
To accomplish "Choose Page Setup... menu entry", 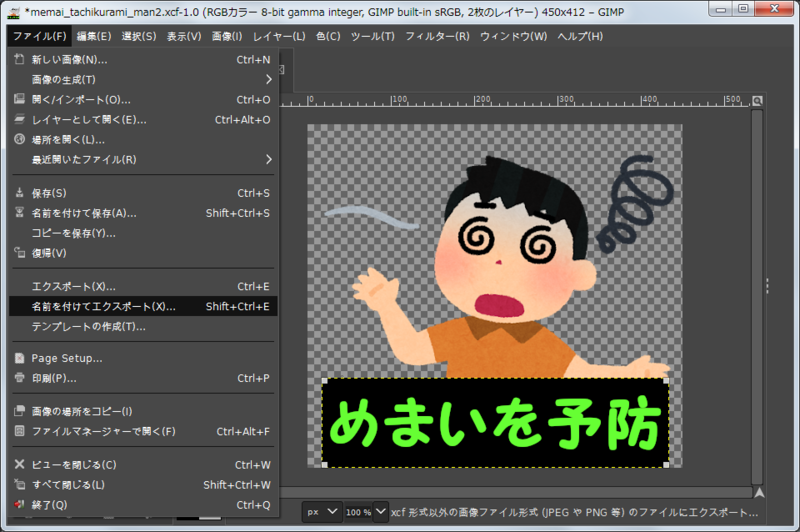I will [x=143, y=358].
